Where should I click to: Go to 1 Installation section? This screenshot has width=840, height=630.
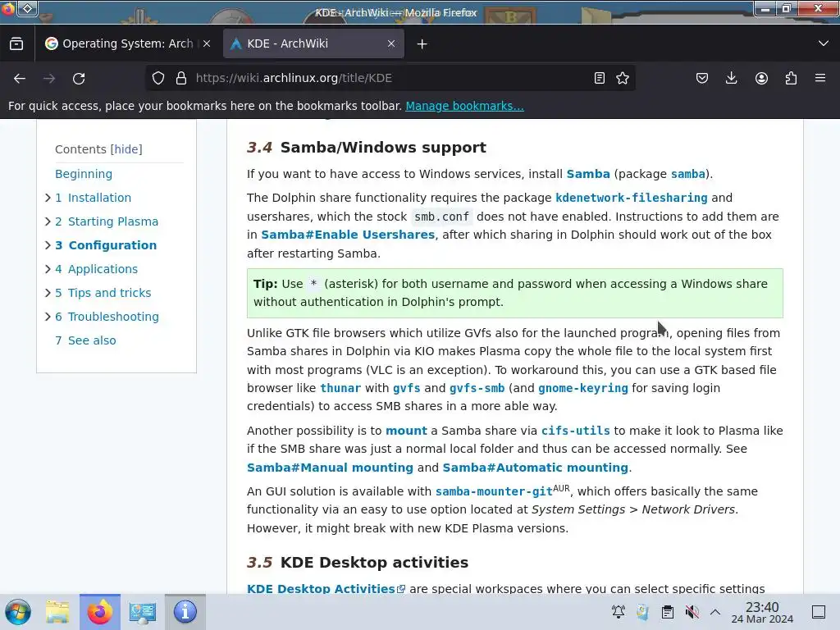(94, 198)
